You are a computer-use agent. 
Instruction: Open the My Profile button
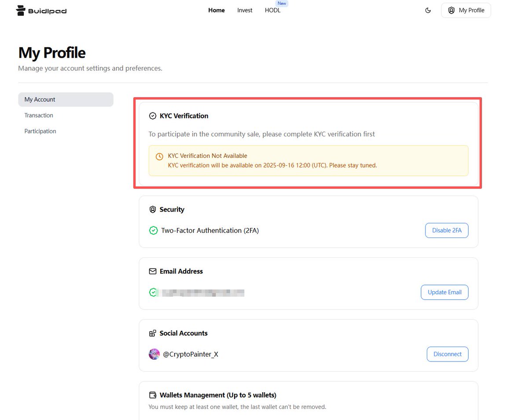point(466,11)
